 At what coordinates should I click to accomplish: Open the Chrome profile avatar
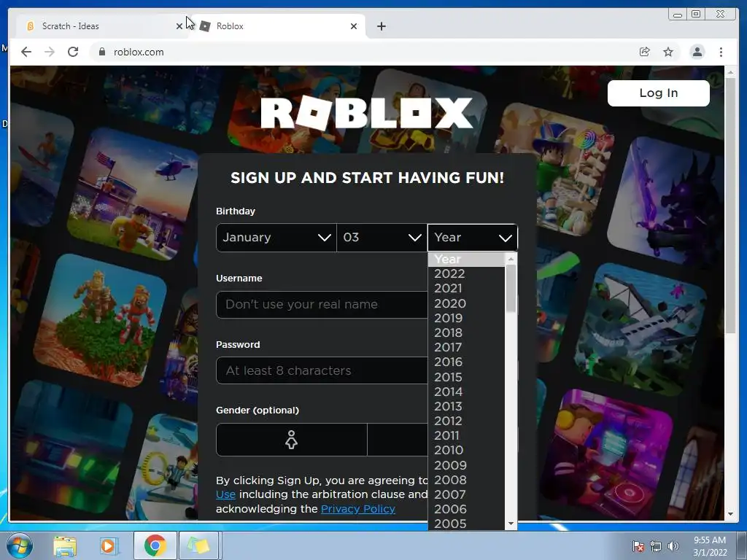click(x=697, y=52)
